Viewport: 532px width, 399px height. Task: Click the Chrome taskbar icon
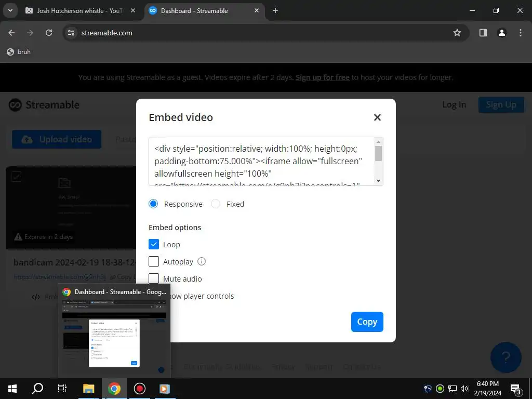(114, 389)
